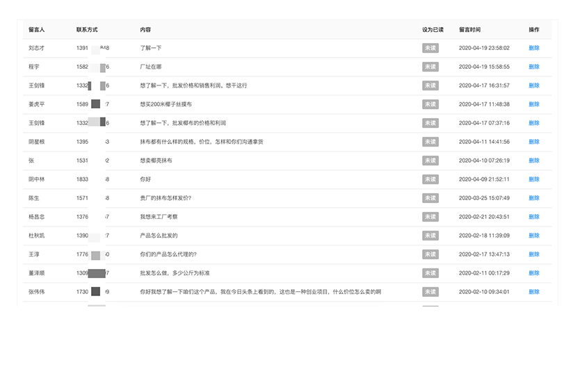Click the message text 想买200米椰子丝摸布
Image resolution: width=573 pixels, height=392 pixels.
(166, 104)
